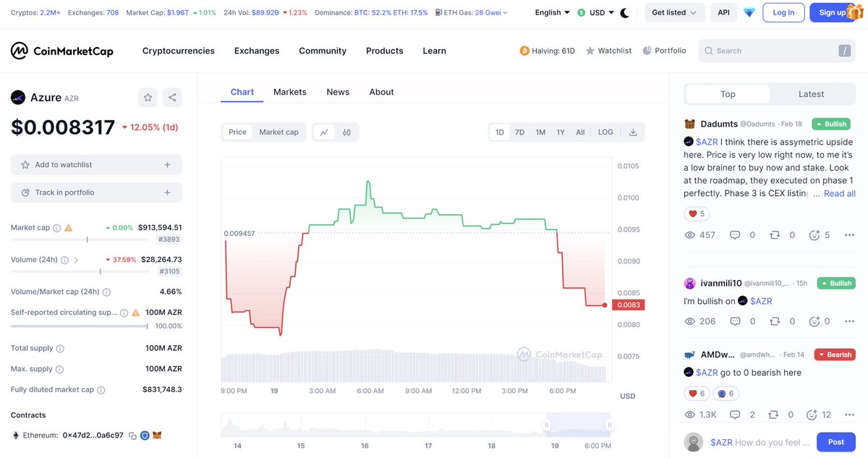This screenshot has height=458, width=868.
Task: Select 7D time range
Action: pyautogui.click(x=519, y=132)
